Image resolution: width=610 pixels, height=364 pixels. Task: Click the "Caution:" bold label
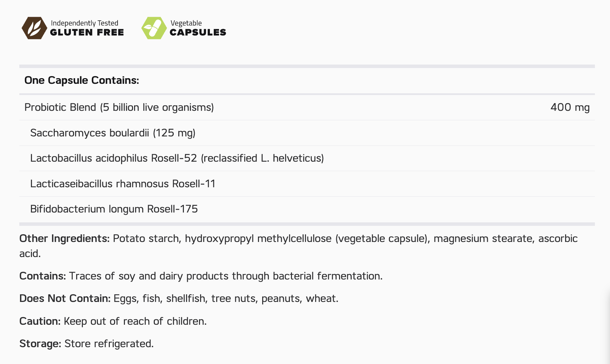point(40,321)
